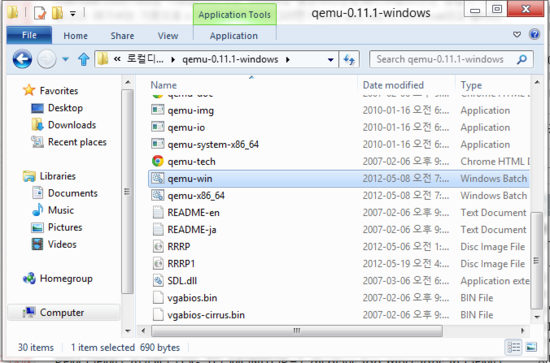550x363 pixels.
Task: Click horizontal scroll right arrow
Action: coord(523,330)
